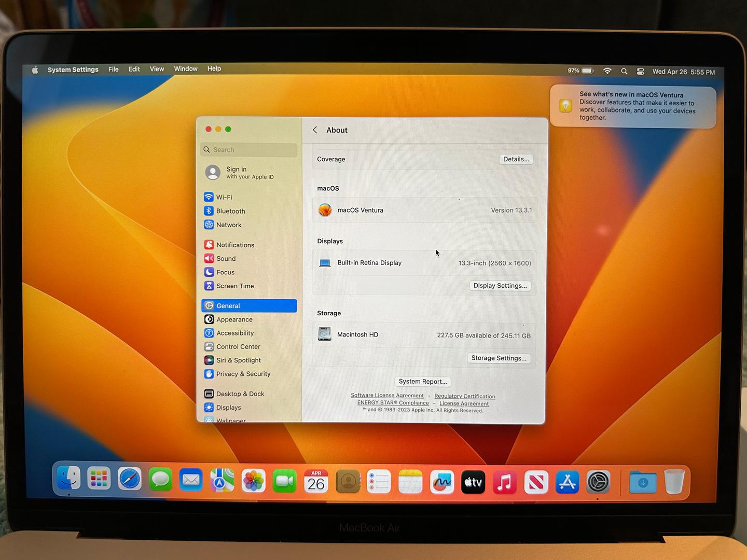Click the date and time clock
The image size is (747, 560).
684,72
